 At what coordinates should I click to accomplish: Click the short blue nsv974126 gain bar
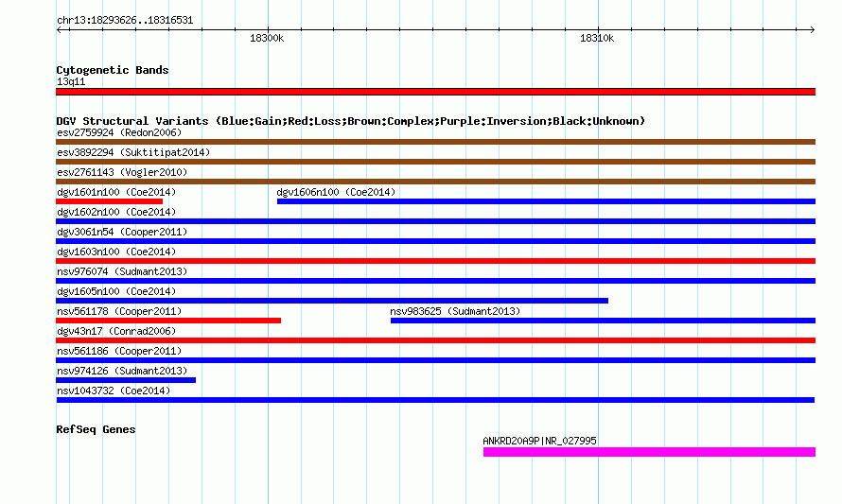pos(126,380)
